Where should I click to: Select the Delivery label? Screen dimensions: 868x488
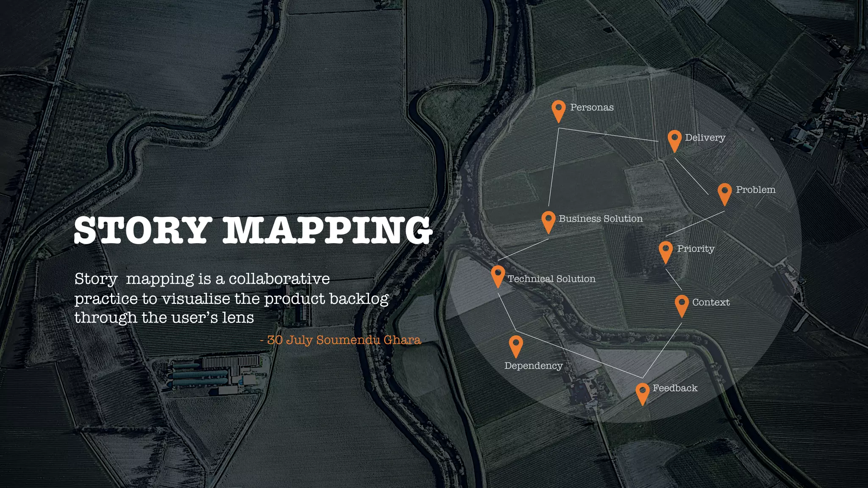[x=705, y=138]
